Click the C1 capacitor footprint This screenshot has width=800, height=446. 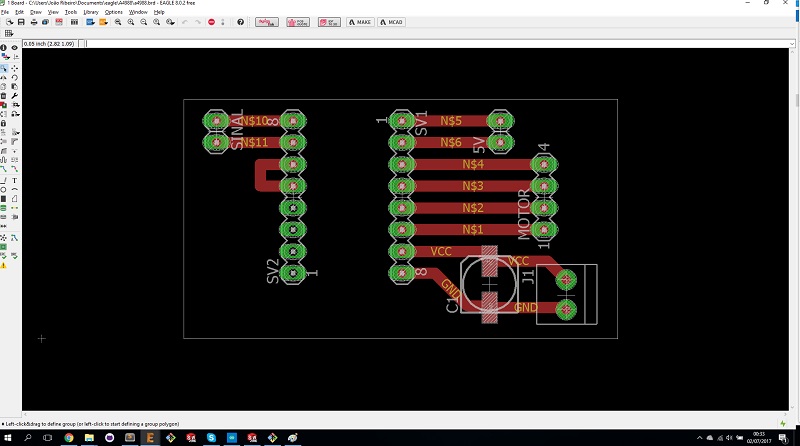point(489,284)
